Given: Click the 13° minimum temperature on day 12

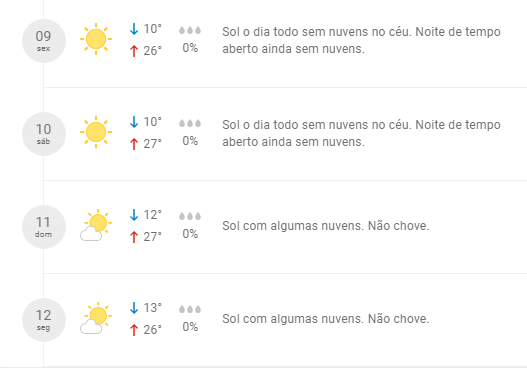Looking at the screenshot, I should (x=153, y=308).
